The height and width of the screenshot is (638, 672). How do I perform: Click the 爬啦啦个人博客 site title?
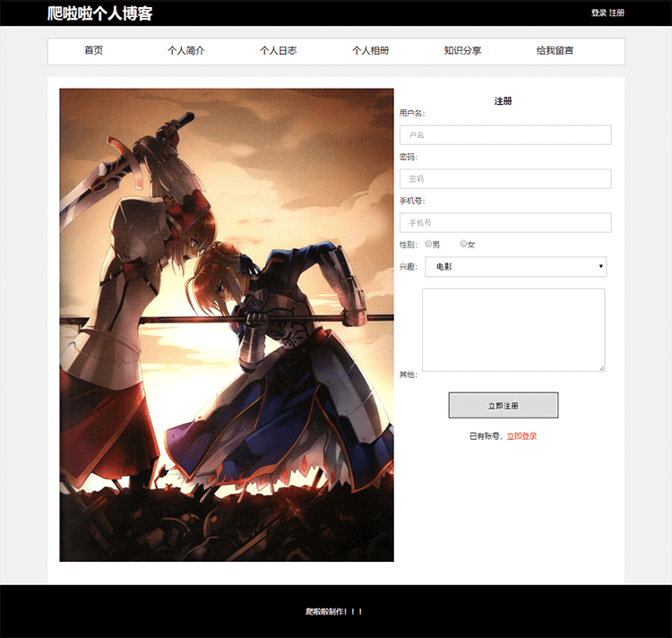coord(100,13)
